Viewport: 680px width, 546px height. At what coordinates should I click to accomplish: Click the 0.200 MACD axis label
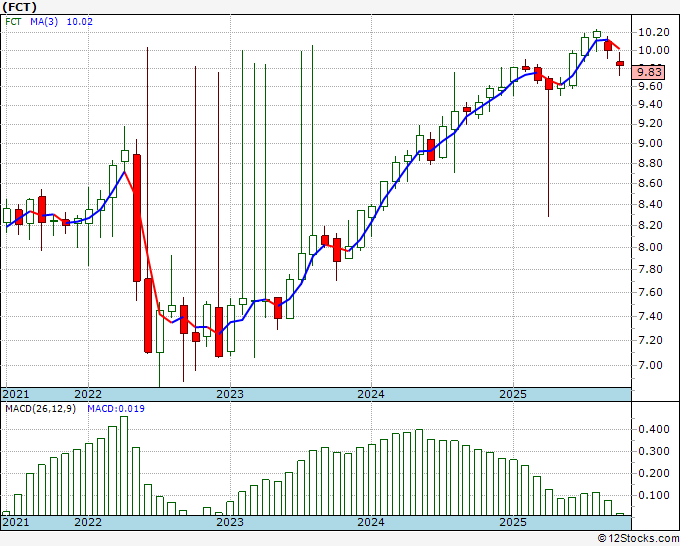point(654,473)
